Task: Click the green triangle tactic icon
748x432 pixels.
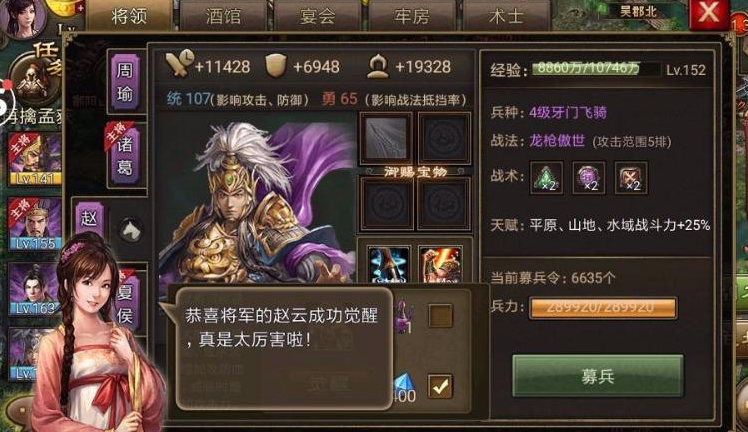Action: point(546,178)
